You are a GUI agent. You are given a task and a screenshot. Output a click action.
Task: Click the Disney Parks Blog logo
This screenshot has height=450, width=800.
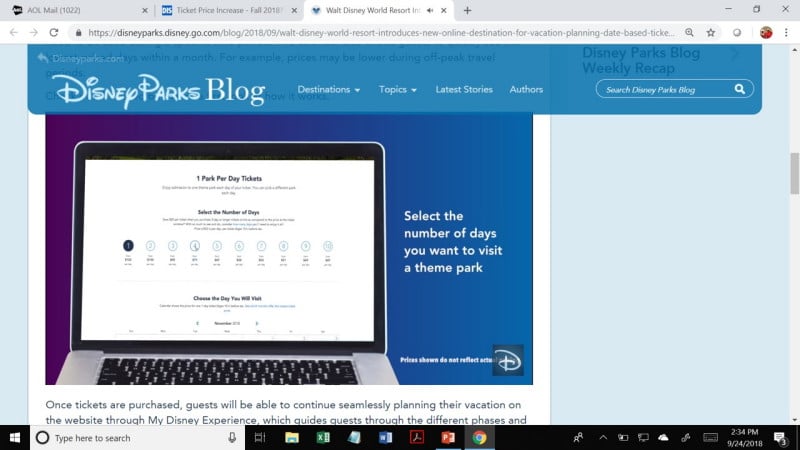(159, 91)
